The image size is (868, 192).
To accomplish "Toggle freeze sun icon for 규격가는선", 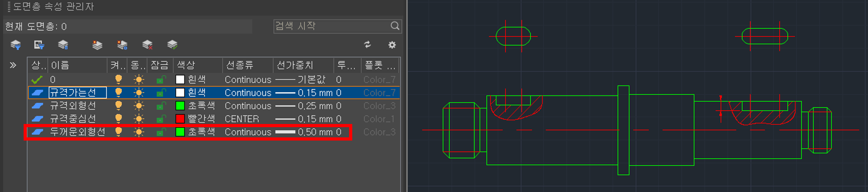I will click(x=139, y=93).
